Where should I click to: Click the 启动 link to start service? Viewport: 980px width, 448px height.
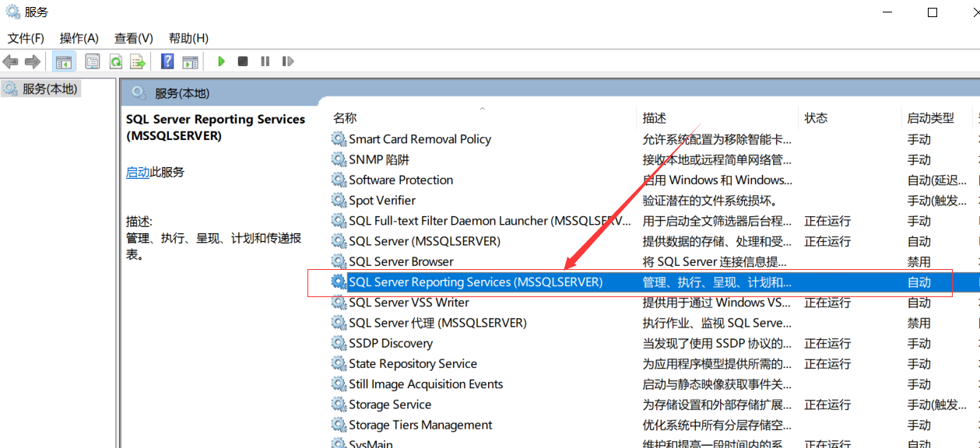tap(138, 172)
